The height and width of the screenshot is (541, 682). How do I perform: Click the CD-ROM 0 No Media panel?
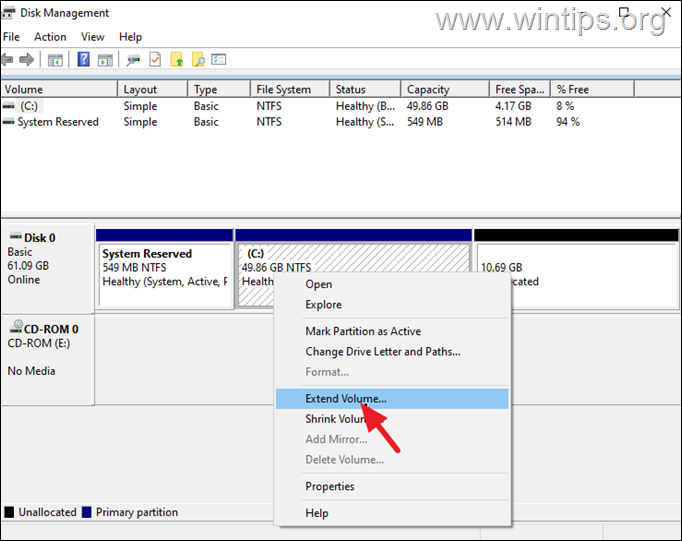point(47,360)
